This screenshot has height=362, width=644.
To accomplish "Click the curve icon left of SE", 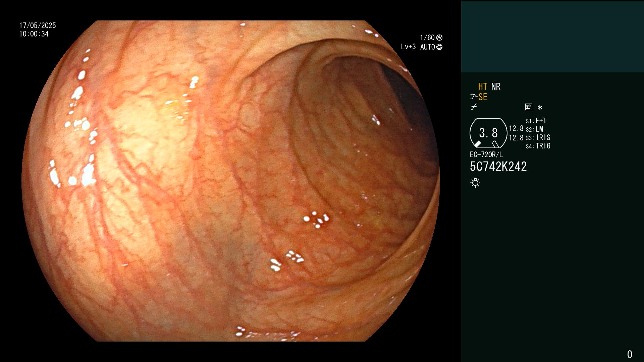I will pos(474,97).
